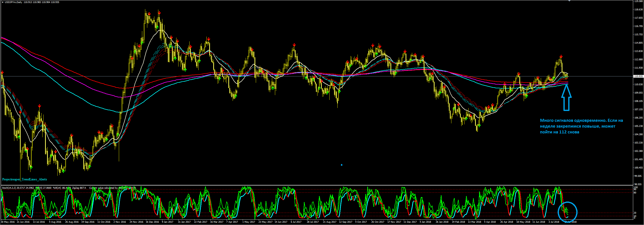Click the 16 Mar 2017 date label

217,222
